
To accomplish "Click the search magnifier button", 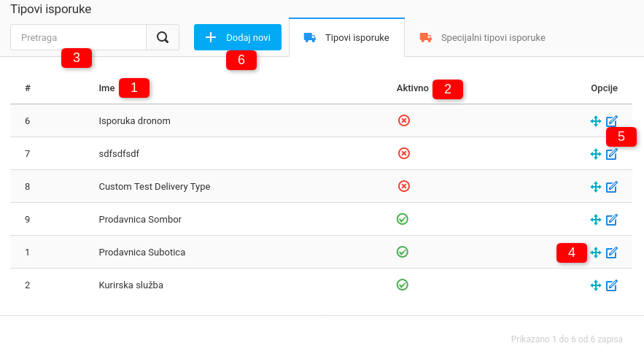I will [163, 37].
